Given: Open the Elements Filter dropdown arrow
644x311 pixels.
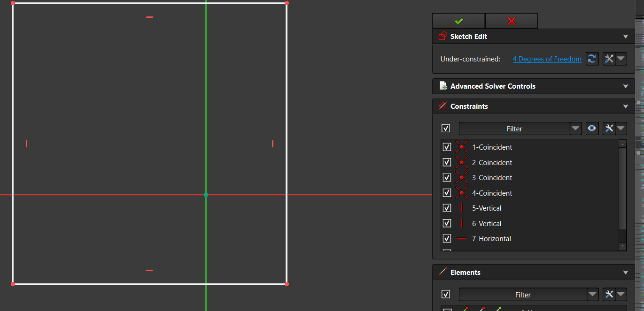Looking at the screenshot, I should pyautogui.click(x=593, y=295).
